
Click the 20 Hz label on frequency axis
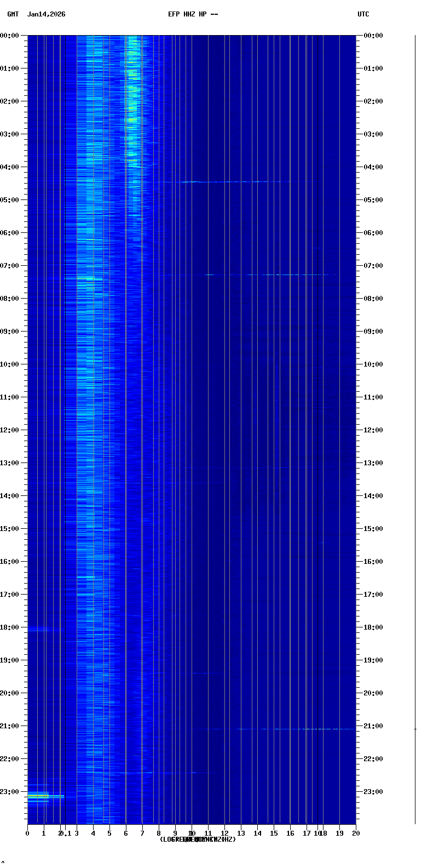coord(356,833)
